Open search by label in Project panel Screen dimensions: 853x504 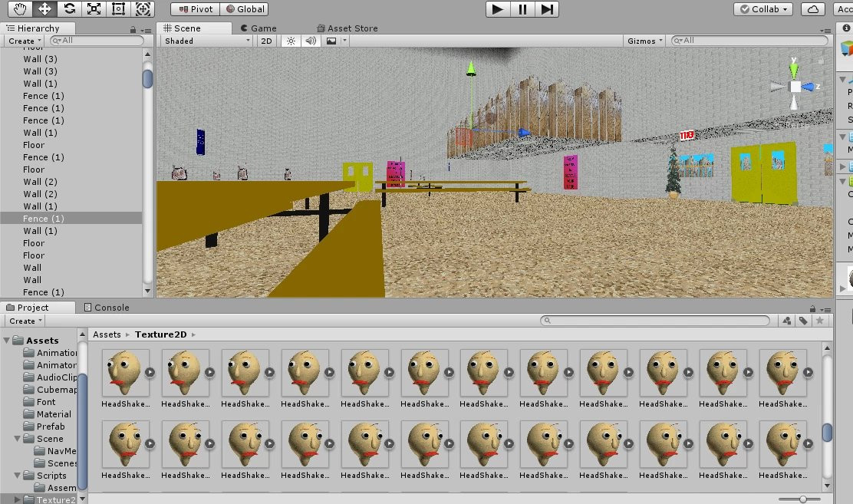coord(804,320)
